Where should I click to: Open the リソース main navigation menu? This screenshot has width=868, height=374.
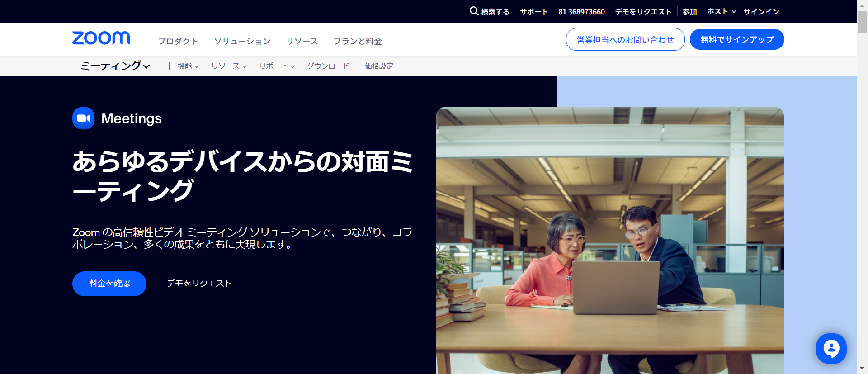click(302, 41)
